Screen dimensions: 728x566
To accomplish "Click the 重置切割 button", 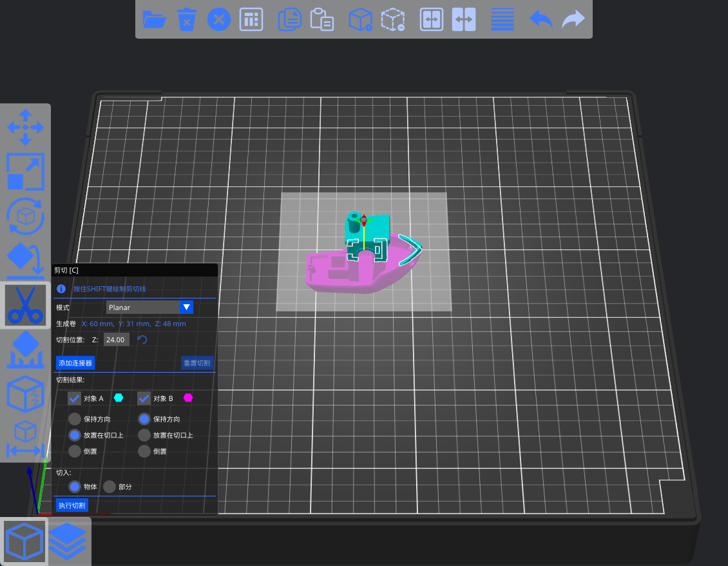I will (x=197, y=363).
